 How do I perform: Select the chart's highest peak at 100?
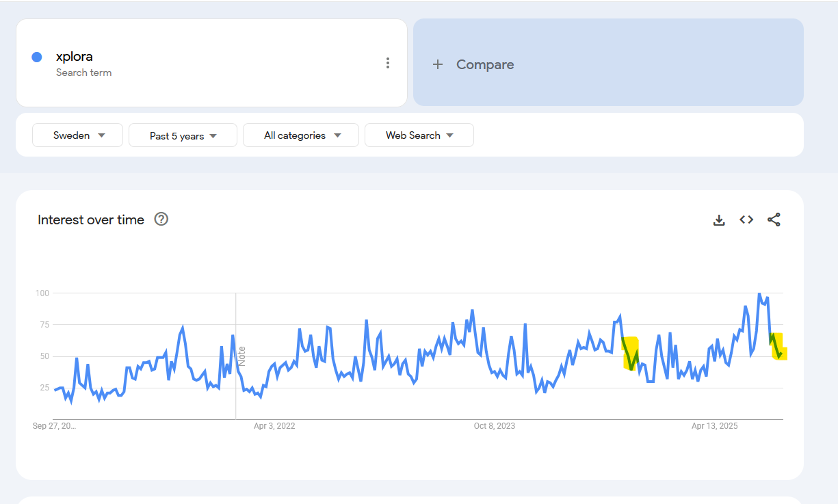759,294
